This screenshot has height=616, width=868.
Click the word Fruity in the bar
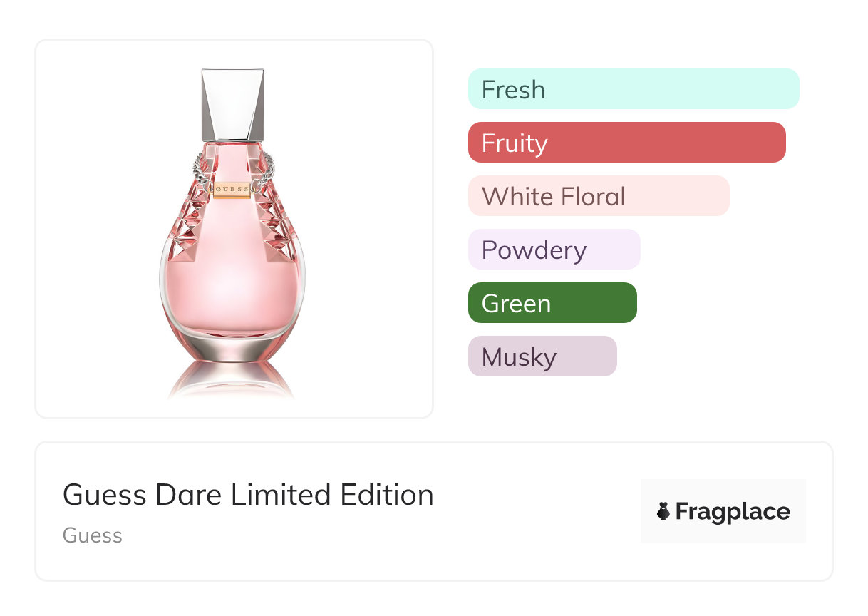click(x=515, y=143)
